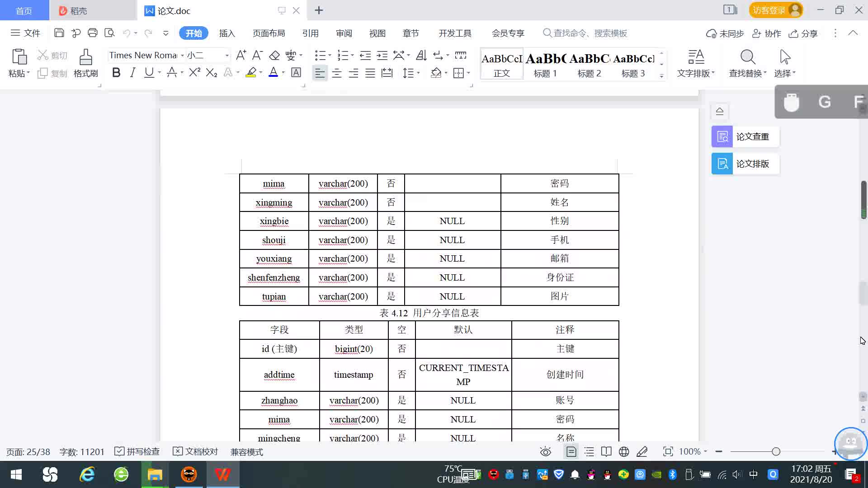
Task: Click the superscript X² icon
Action: click(x=194, y=73)
